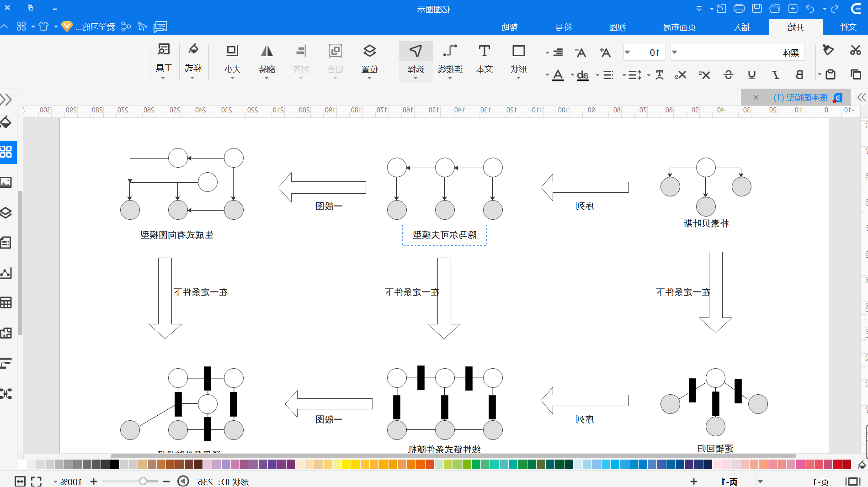Open the 位置 position layers tool
Screen dimensions: 868x487
coord(369,58)
